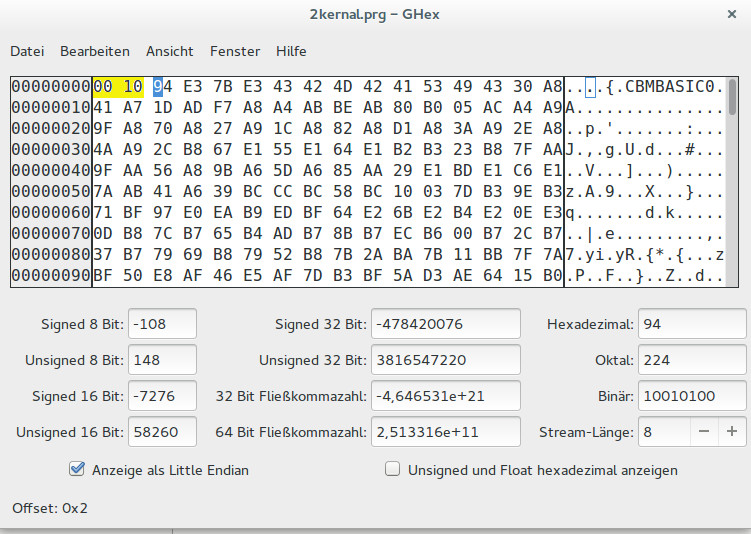Click the Stream-Länge value field
The image size is (751, 534).
[665, 432]
